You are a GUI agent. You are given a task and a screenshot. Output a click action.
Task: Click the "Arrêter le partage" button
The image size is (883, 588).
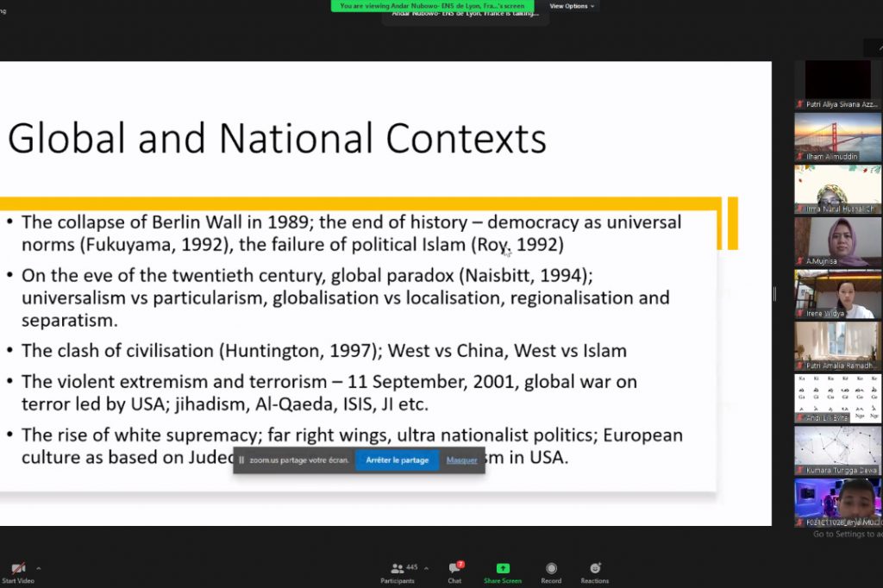[397, 460]
